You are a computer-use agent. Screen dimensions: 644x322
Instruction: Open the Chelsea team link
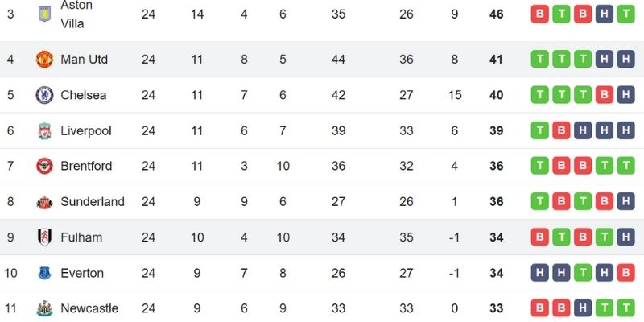pyautogui.click(x=83, y=95)
